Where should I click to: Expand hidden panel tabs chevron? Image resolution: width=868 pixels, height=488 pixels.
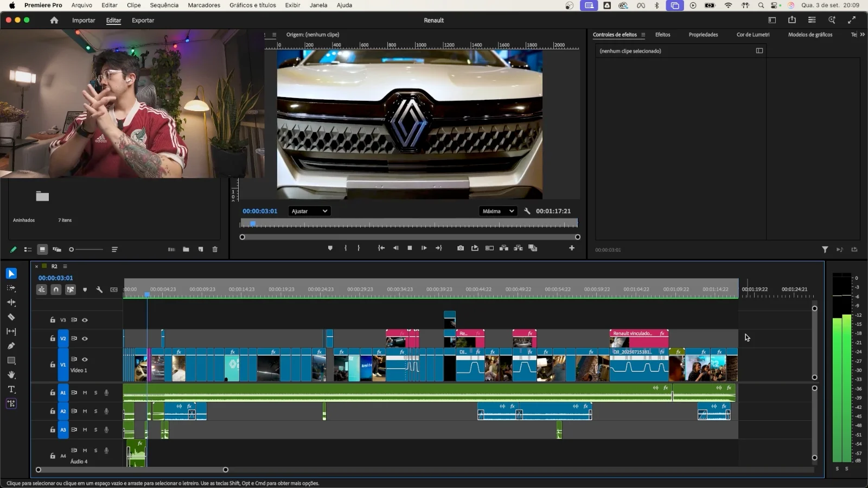click(863, 35)
